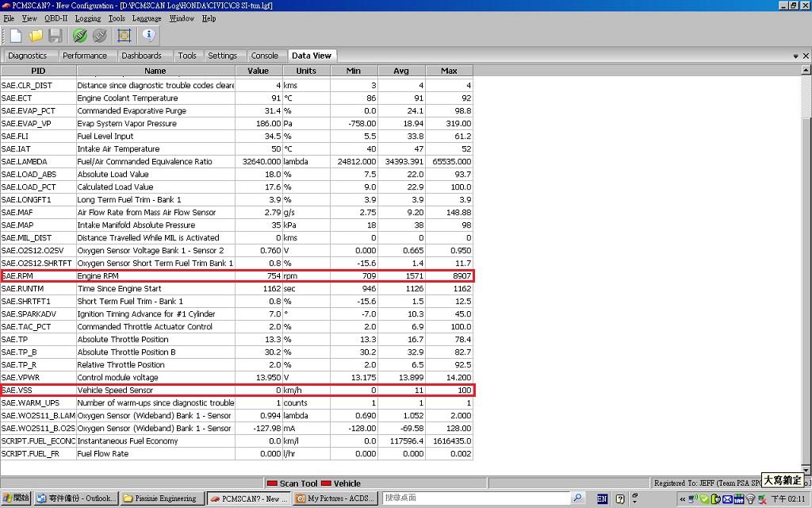The width and height of the screenshot is (812, 508).
Task: Click the green shield tray icon
Action: pyautogui.click(x=704, y=498)
